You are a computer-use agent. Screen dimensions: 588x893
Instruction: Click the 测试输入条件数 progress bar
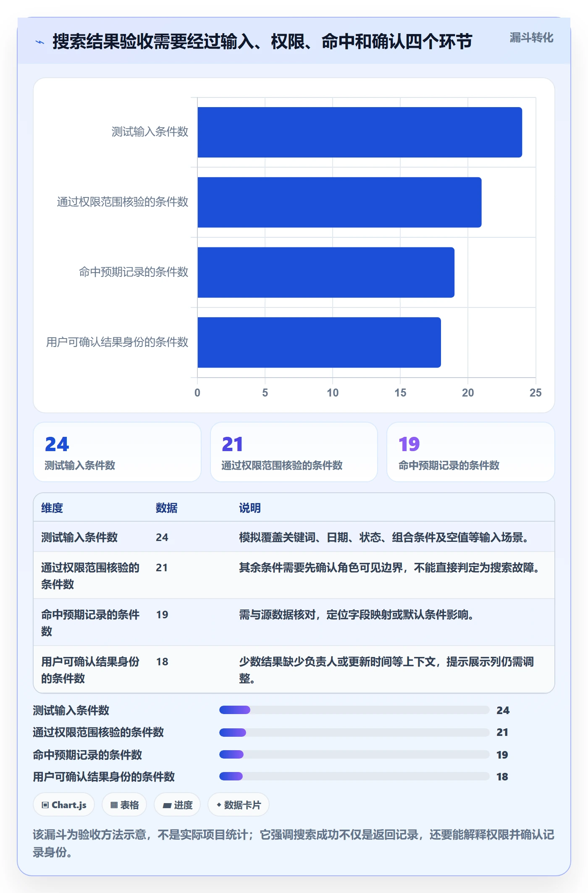pos(354,710)
